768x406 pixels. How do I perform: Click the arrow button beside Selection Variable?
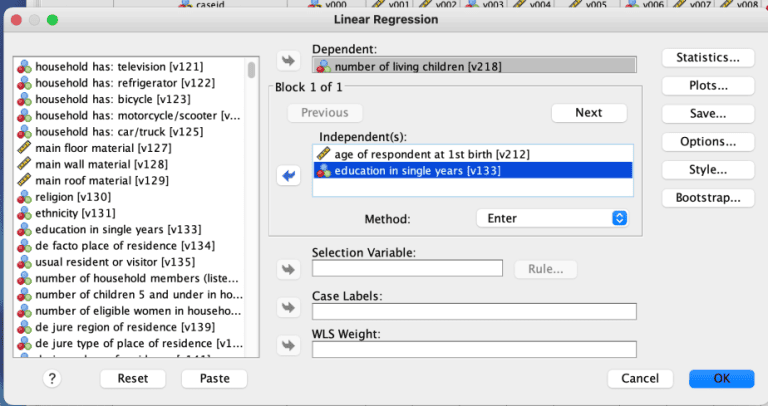point(289,268)
